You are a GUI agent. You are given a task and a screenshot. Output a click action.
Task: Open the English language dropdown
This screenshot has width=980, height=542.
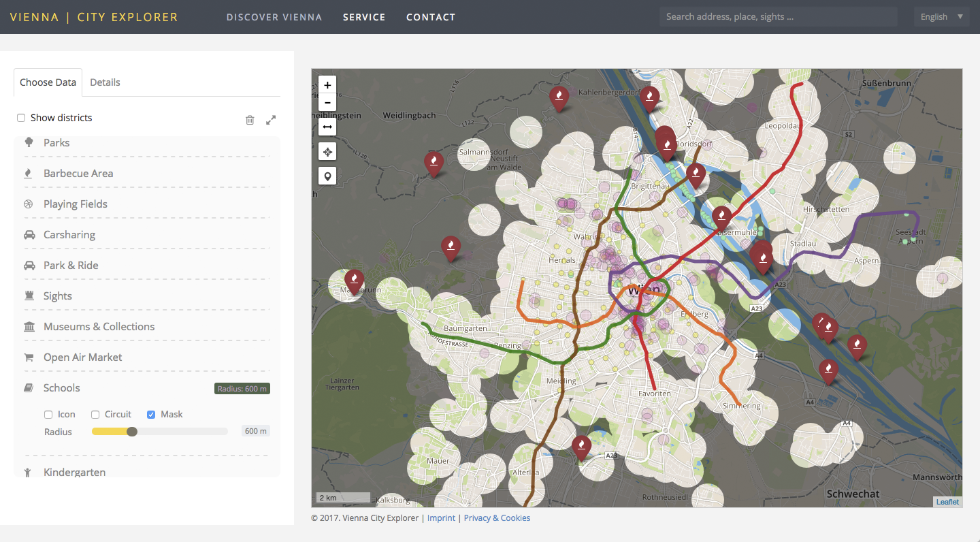942,17
